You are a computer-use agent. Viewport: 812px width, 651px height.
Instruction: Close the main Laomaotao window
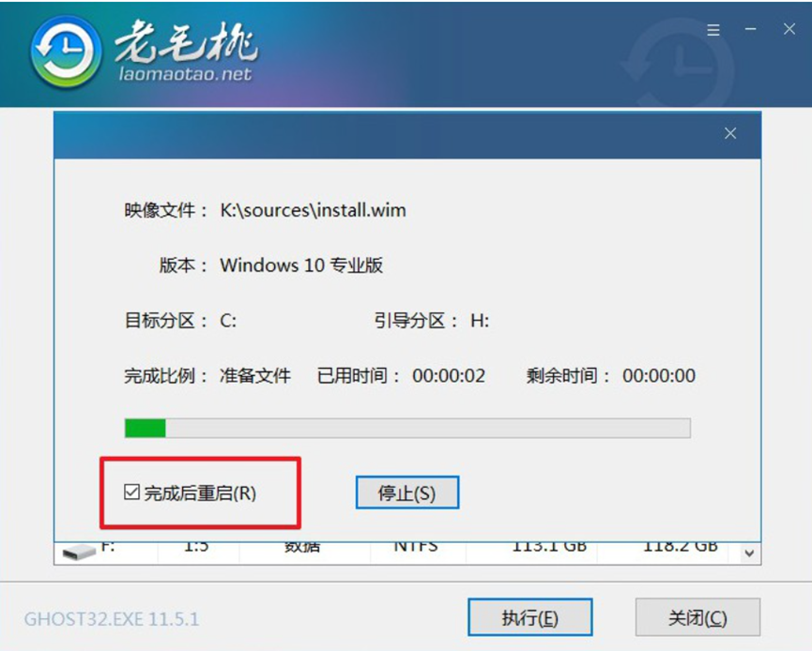(789, 29)
